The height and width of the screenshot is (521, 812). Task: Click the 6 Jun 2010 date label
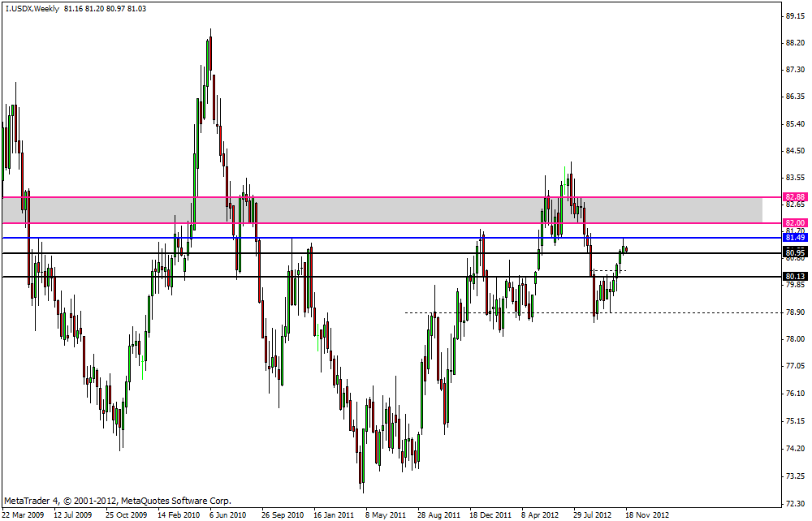coord(228,515)
